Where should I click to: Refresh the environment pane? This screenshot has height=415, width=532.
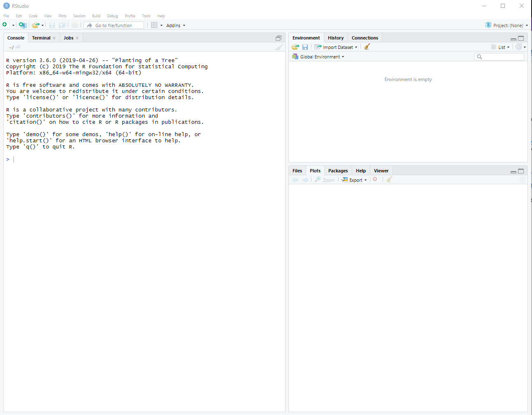tap(518, 47)
